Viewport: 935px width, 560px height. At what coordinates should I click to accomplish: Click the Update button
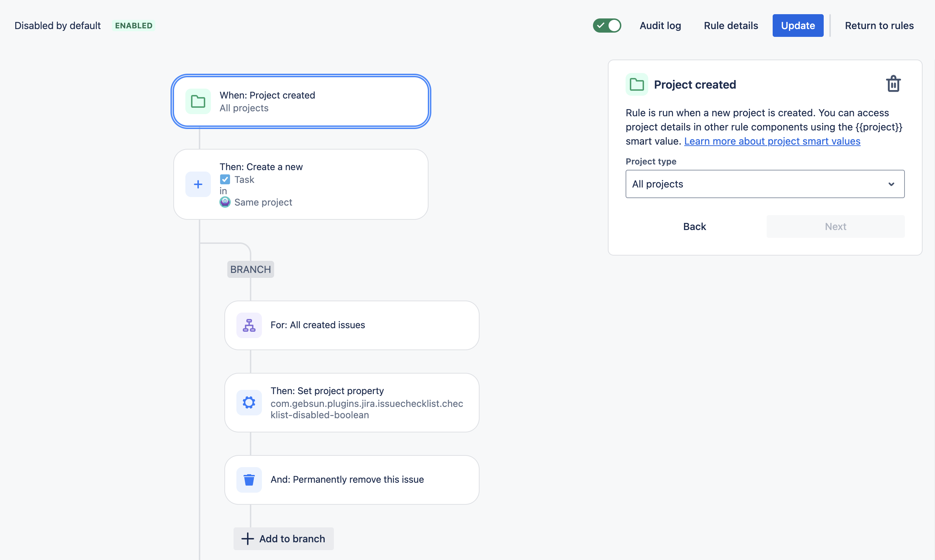pyautogui.click(x=797, y=25)
